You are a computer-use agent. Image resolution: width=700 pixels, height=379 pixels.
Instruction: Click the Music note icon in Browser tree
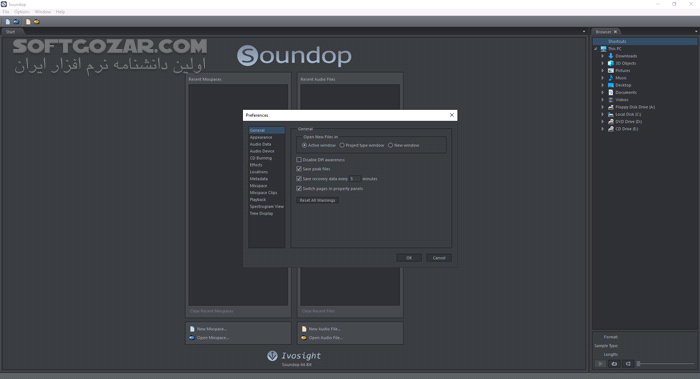point(611,78)
